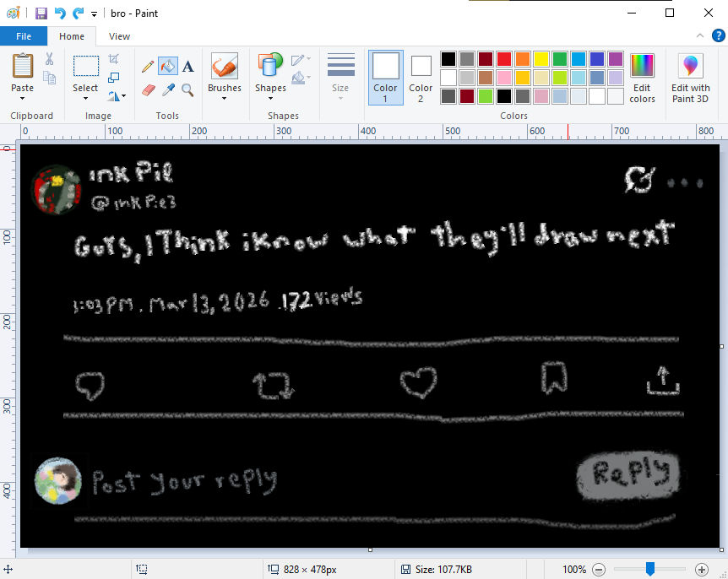This screenshot has width=728, height=579.
Task: Pick the yellow color swatch
Action: click(x=541, y=59)
